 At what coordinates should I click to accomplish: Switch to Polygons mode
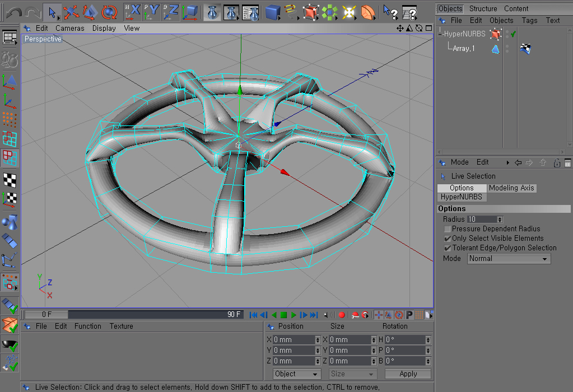pos(10,158)
